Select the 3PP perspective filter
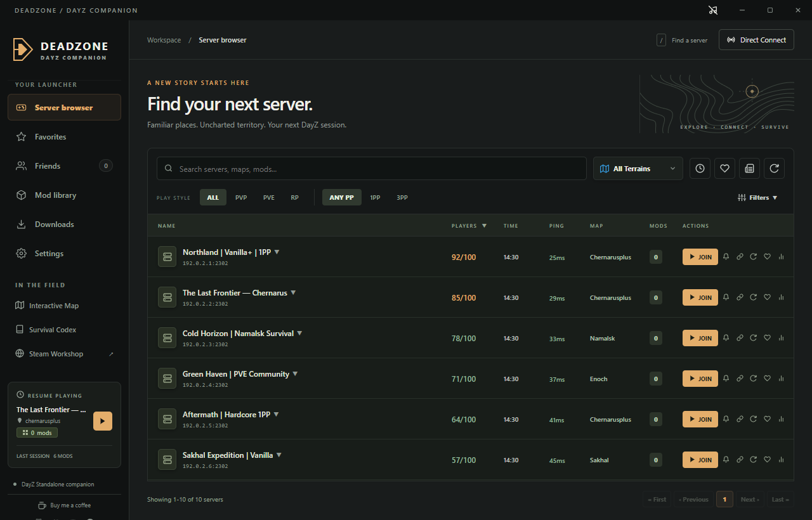This screenshot has width=812, height=520. coord(402,197)
